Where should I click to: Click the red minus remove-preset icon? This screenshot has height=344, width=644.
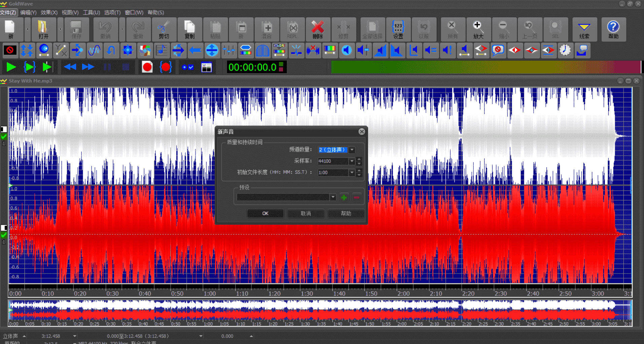coord(356,197)
